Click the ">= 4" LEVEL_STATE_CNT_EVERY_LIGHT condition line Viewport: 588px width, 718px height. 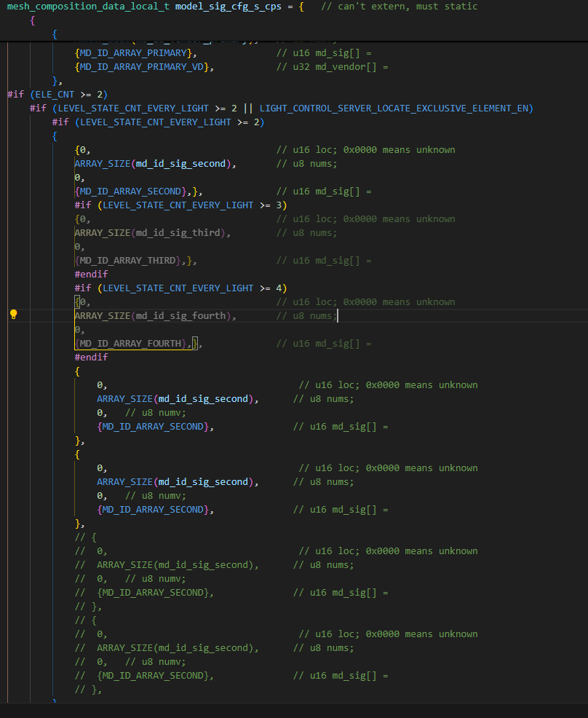click(x=180, y=288)
